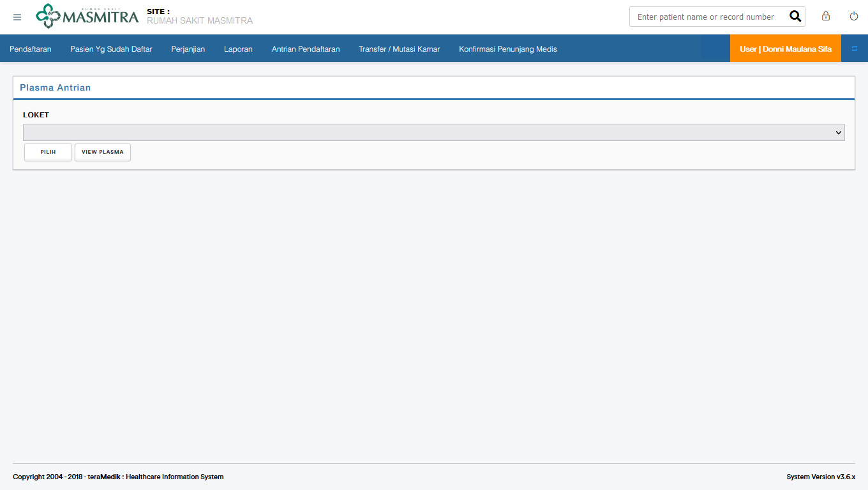Click the PILIH button
This screenshot has height=490, width=868.
point(48,152)
